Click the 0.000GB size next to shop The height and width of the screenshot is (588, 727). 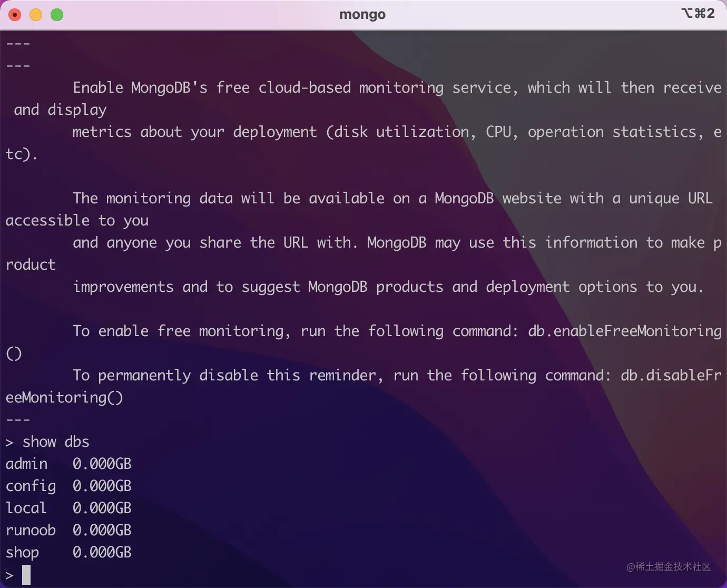(x=102, y=552)
